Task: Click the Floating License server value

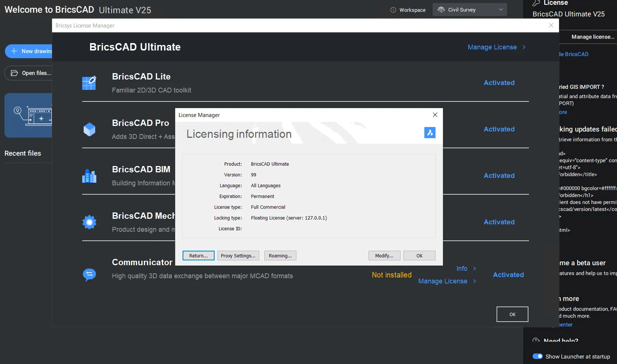Action: 289,218
